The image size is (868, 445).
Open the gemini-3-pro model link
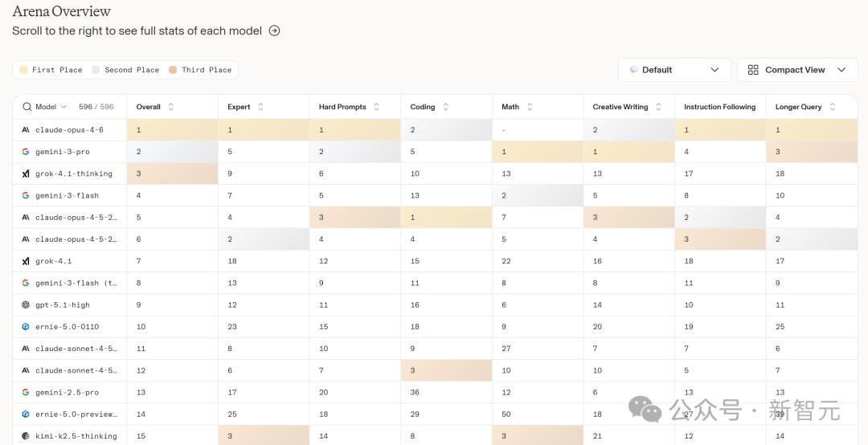(x=63, y=152)
